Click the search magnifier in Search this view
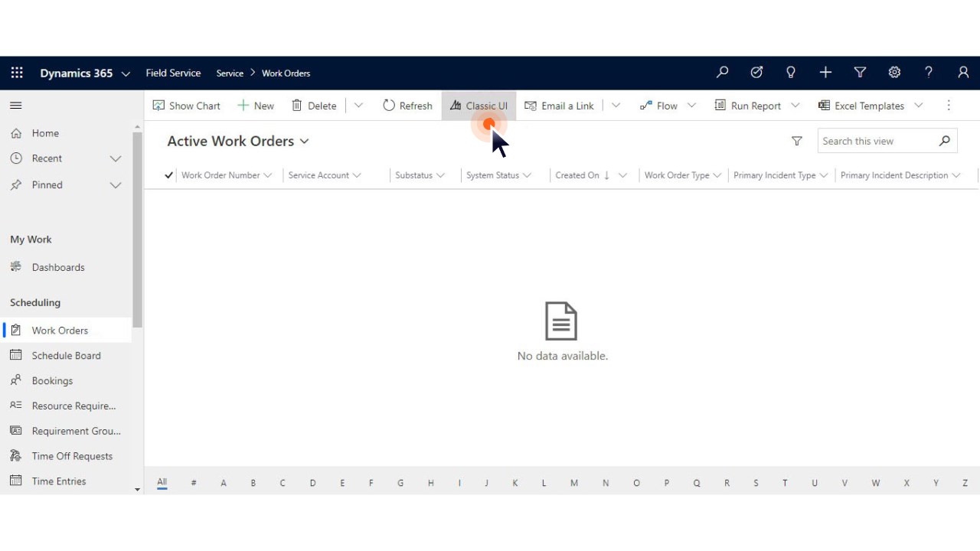This screenshot has width=980, height=551. pyautogui.click(x=945, y=141)
